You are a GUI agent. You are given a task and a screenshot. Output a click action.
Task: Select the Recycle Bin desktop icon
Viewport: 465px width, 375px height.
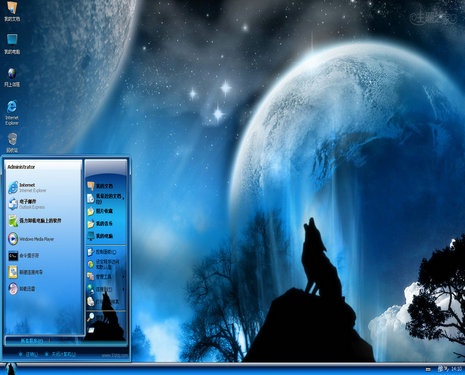[12, 143]
